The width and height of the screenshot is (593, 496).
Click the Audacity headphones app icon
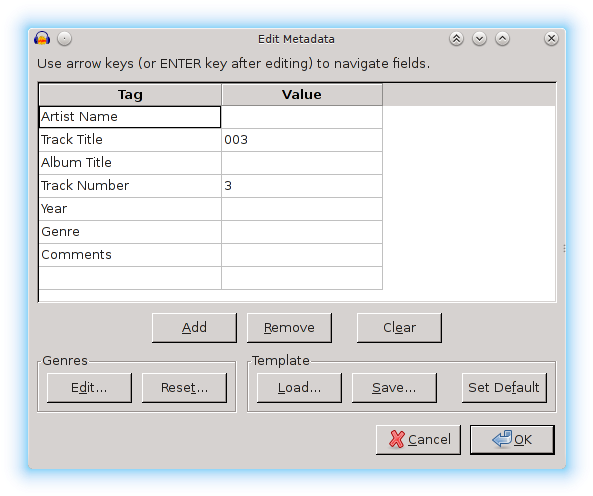[x=42, y=39]
